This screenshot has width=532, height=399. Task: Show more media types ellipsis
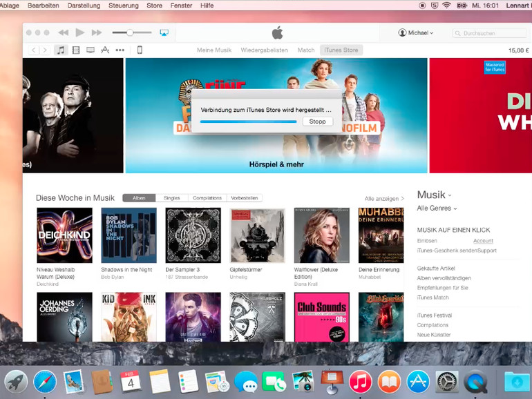coord(120,50)
